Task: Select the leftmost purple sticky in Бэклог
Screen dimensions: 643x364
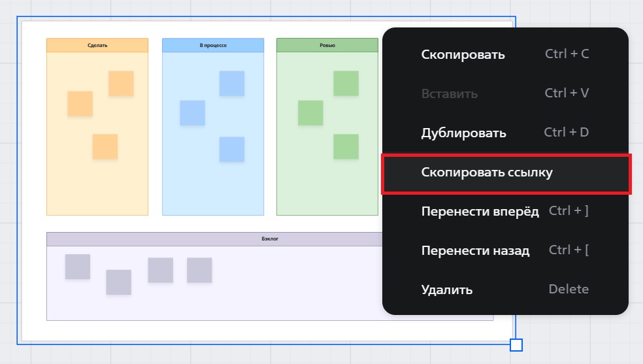Action: coord(78,267)
